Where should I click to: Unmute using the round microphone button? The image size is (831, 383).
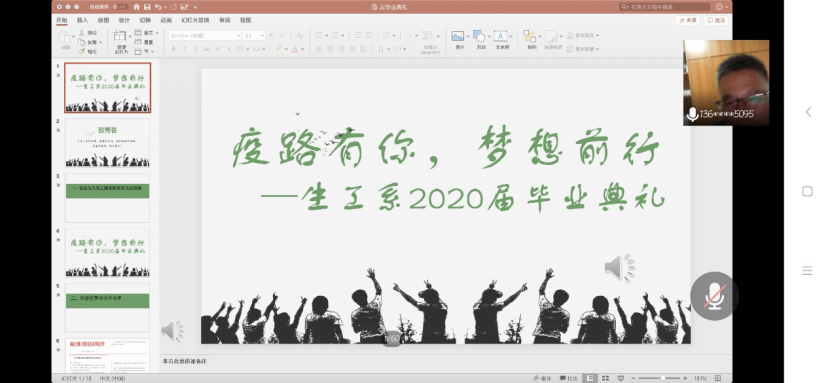[714, 296]
